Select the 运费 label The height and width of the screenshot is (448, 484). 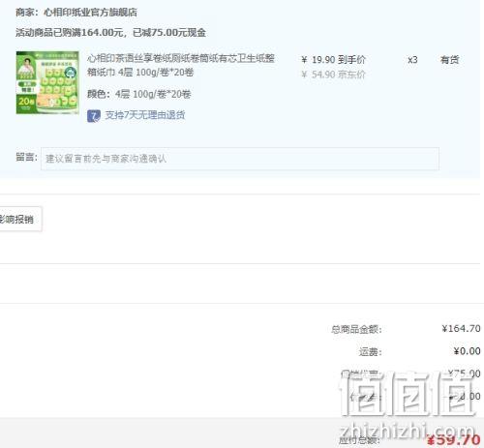pyautogui.click(x=371, y=351)
